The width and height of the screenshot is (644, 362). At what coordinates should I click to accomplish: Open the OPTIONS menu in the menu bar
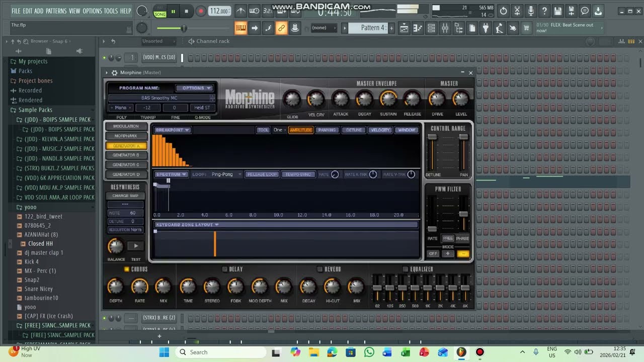[92, 11]
